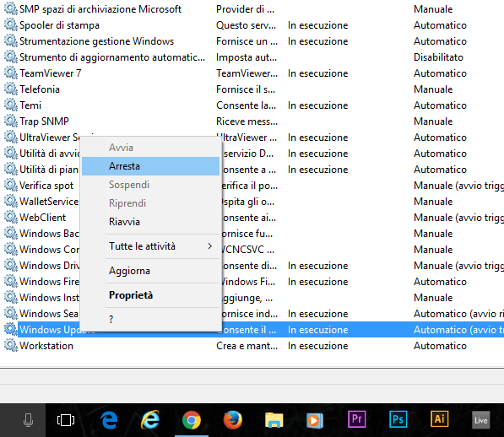Launch Adobe Illustrator from taskbar
504x437 pixels.
[439, 418]
